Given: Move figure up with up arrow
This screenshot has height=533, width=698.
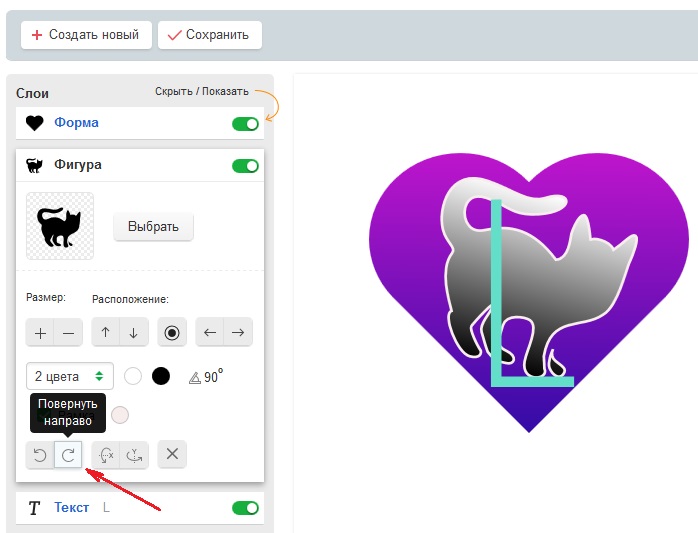Looking at the screenshot, I should tap(106, 332).
